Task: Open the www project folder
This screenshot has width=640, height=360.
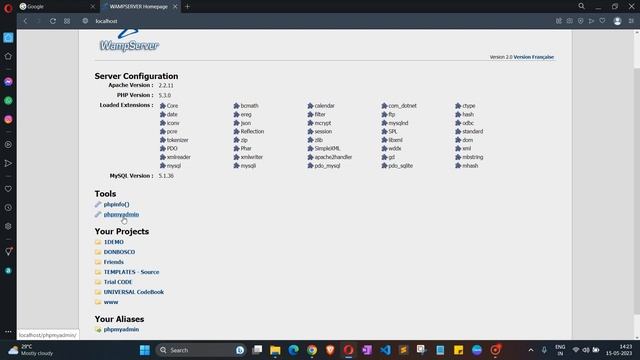Action: [x=111, y=302]
